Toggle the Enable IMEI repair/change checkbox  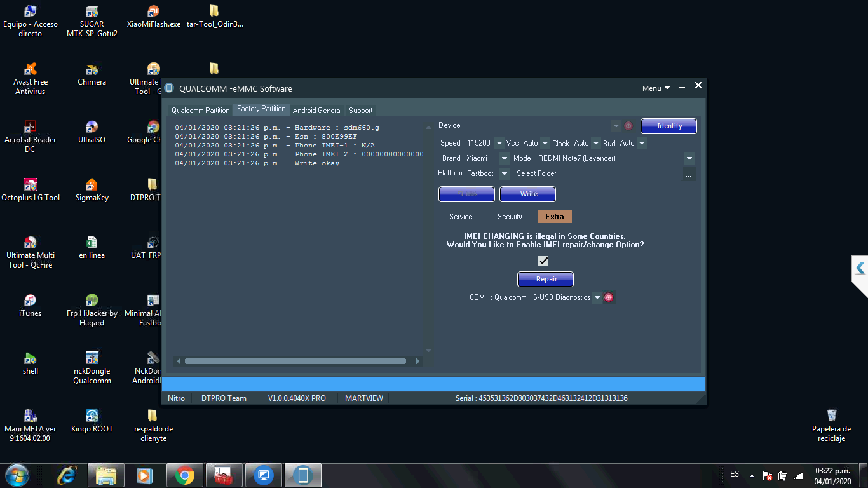tap(543, 261)
